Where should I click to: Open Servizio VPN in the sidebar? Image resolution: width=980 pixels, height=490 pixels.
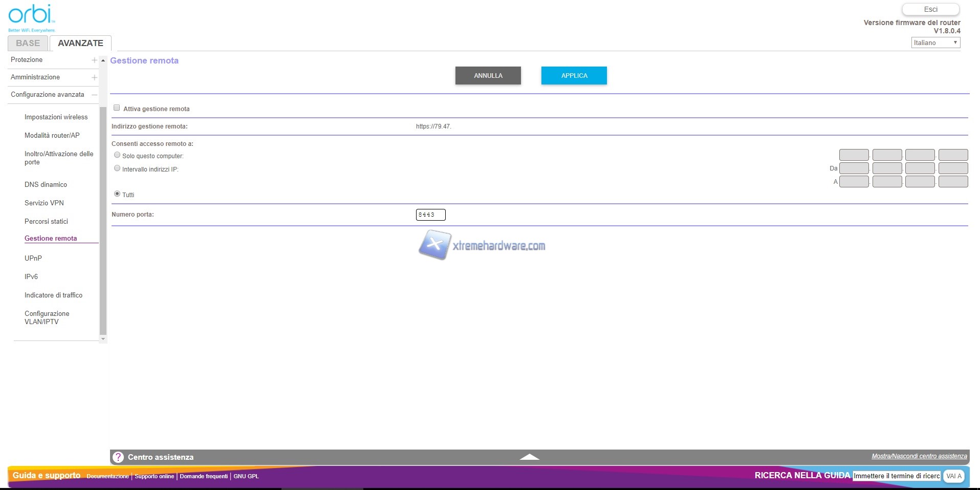point(44,203)
